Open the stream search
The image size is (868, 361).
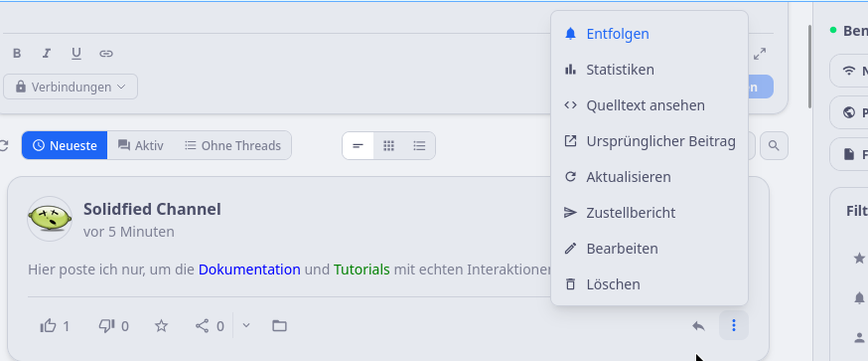pyautogui.click(x=774, y=146)
